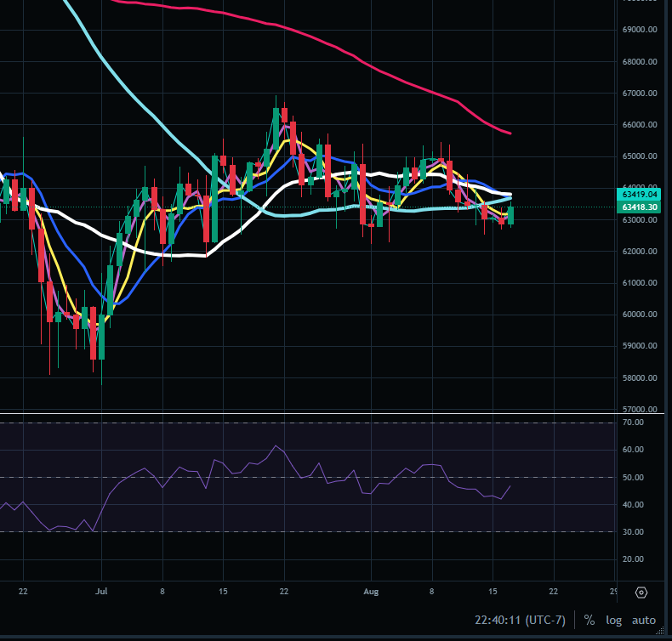
Task: Toggle log scale mode
Action: pos(613,620)
